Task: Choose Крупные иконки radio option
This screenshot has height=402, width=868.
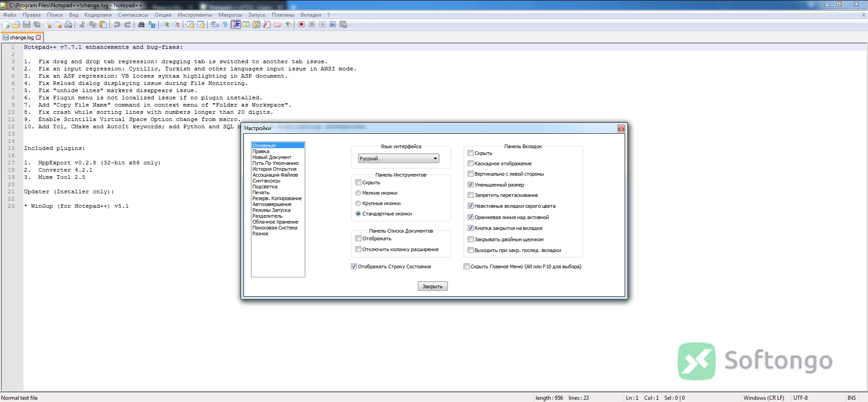Action: tap(359, 203)
